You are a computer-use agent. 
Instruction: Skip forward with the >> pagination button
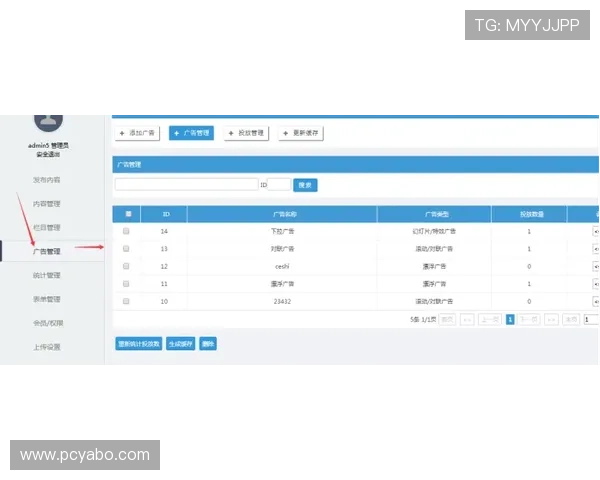[x=551, y=319]
